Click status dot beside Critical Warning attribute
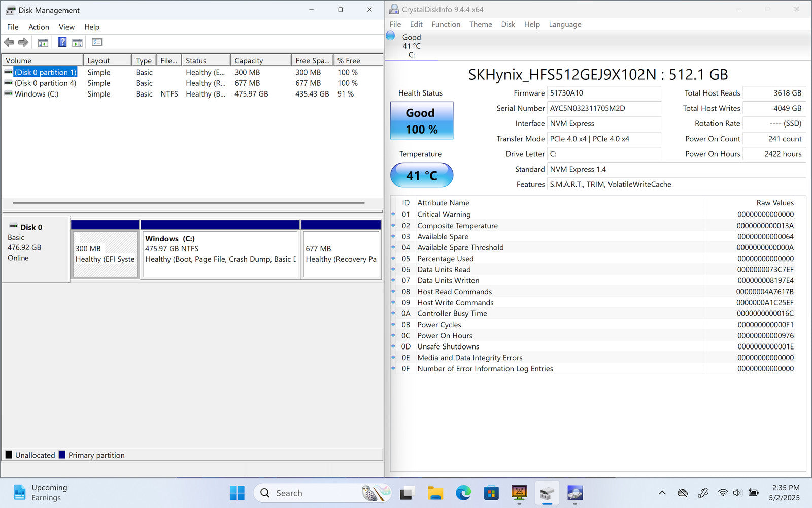 (393, 214)
